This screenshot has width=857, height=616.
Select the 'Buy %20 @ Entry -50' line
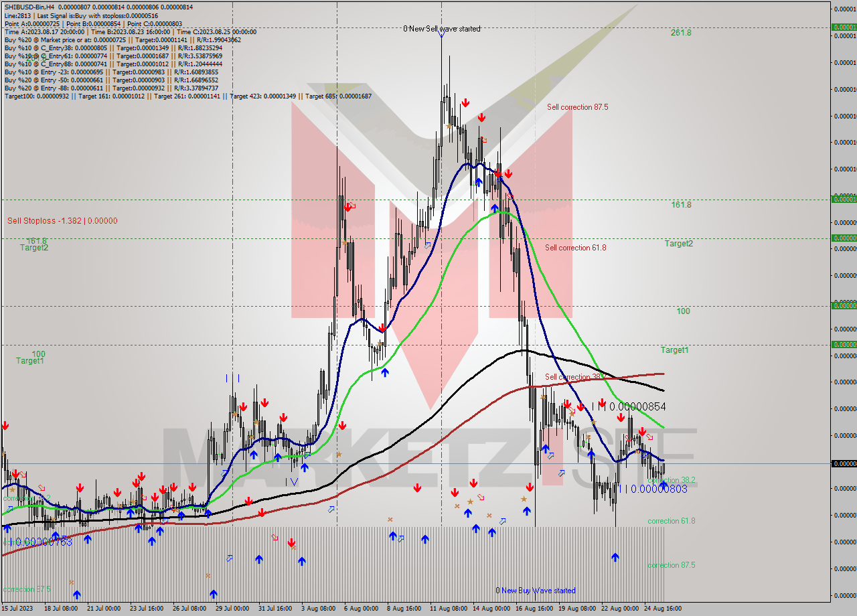(x=111, y=80)
